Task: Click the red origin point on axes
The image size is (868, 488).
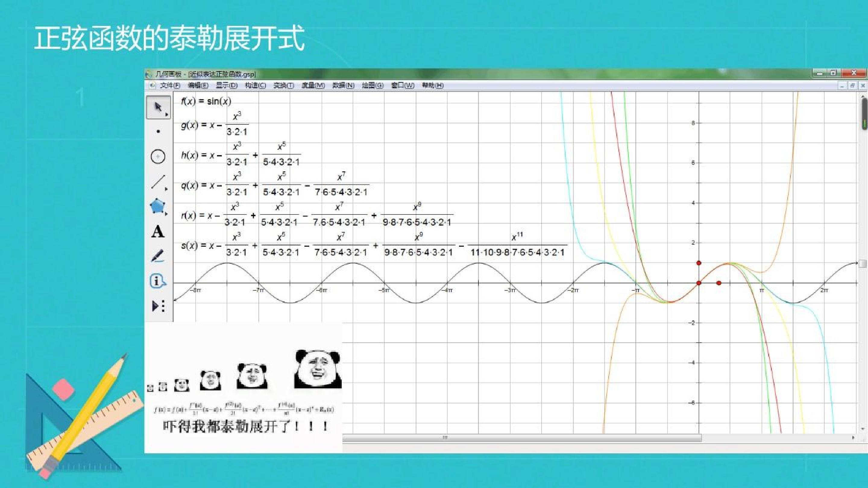Action: (x=699, y=283)
